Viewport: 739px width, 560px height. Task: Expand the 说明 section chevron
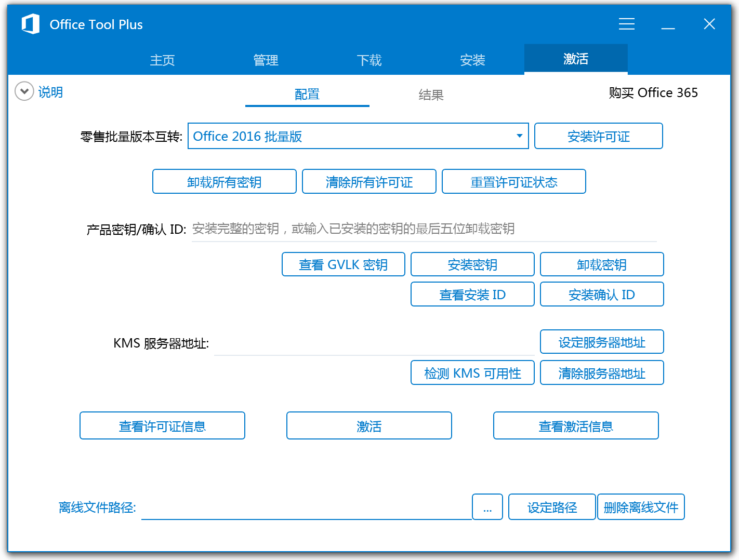tap(24, 91)
